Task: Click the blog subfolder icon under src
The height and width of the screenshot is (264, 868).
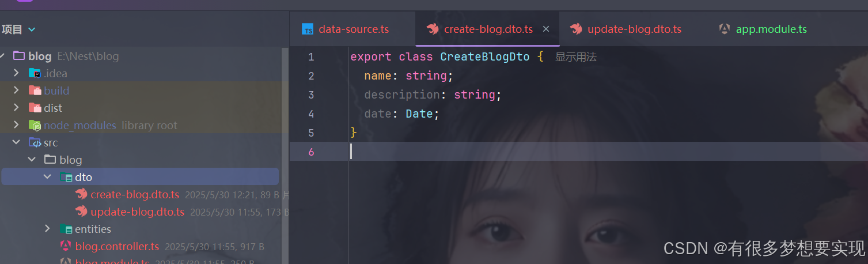Action: [50, 160]
